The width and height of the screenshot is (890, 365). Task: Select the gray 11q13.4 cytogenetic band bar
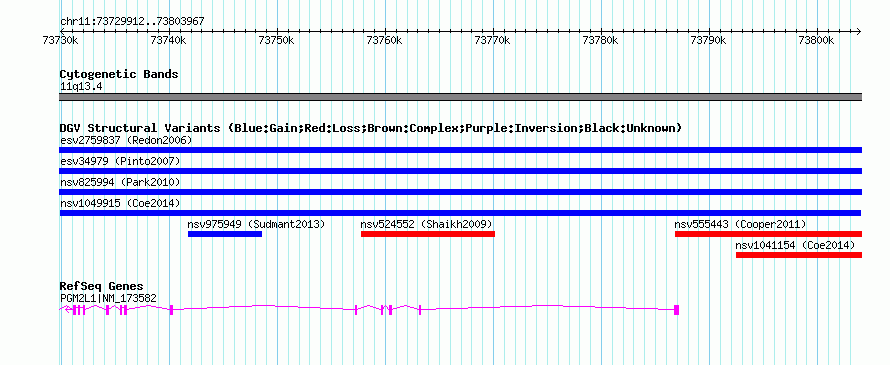pyautogui.click(x=460, y=97)
